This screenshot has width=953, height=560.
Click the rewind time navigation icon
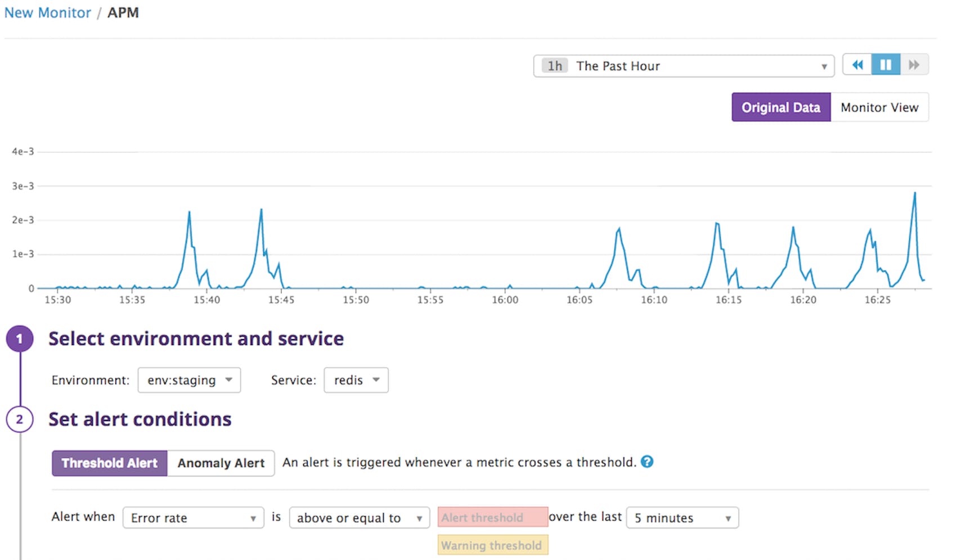click(857, 65)
